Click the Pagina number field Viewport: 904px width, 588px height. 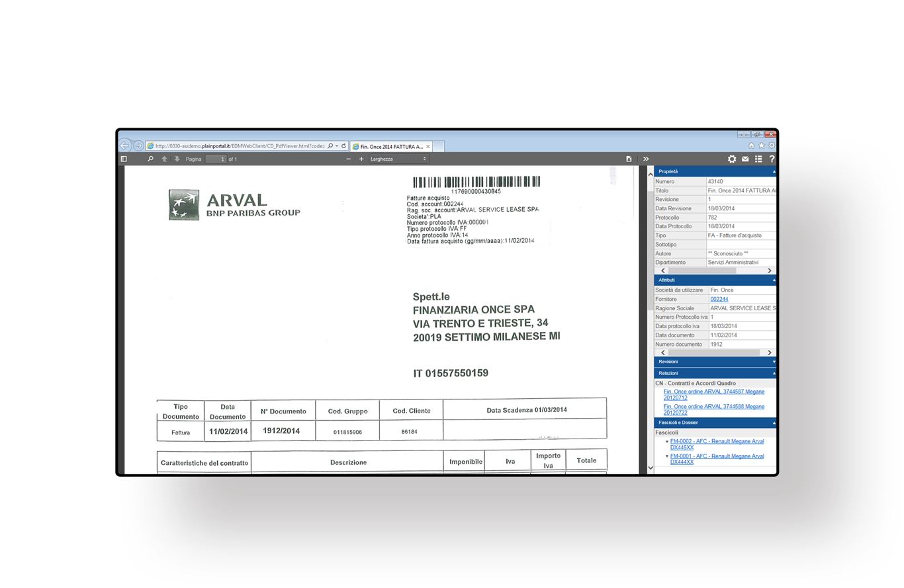[216, 159]
